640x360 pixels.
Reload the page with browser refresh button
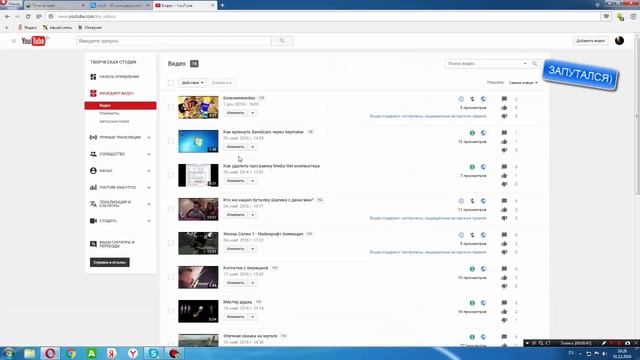click(28, 16)
